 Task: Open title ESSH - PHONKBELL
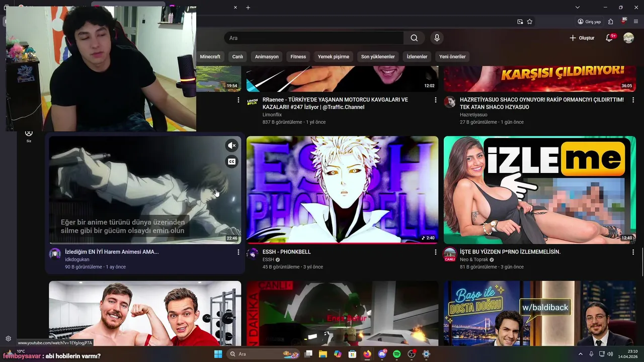[x=286, y=252]
